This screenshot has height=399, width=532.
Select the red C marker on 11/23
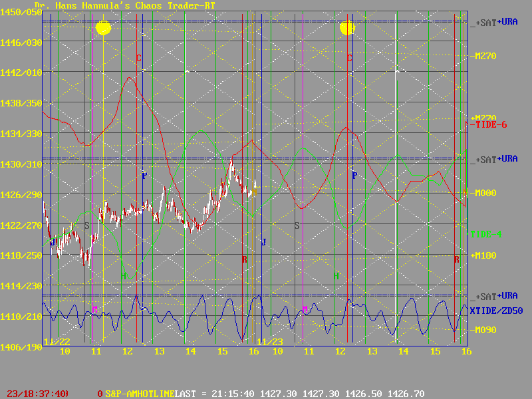[350, 58]
